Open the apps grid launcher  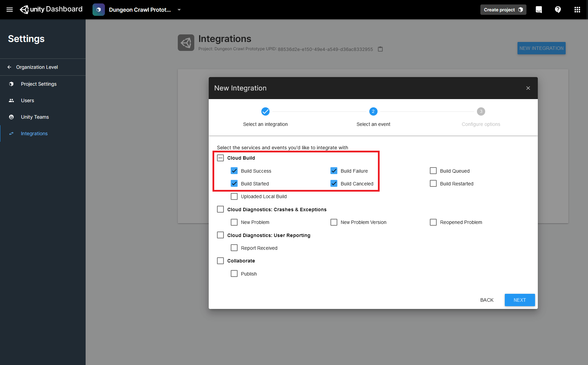point(577,10)
